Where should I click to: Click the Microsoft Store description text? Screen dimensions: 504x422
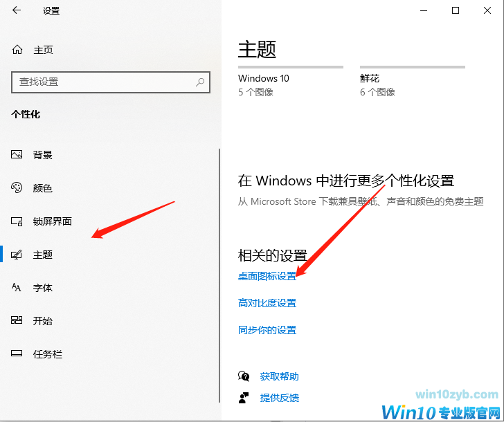361,202
